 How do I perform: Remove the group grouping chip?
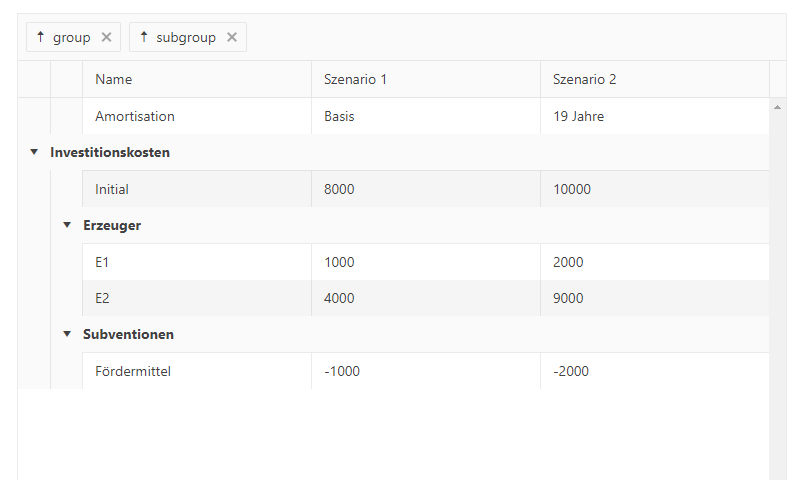[x=106, y=37]
